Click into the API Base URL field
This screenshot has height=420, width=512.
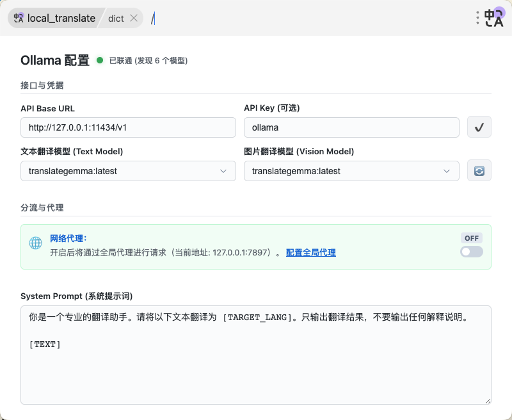128,127
